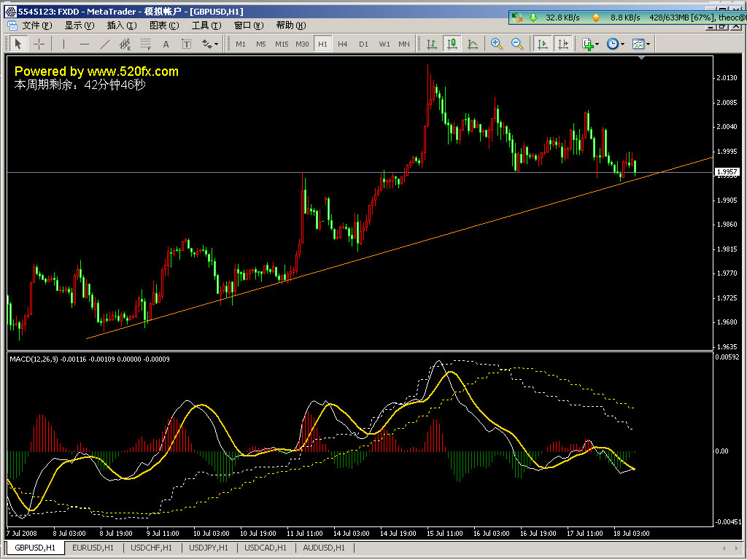Click the chart shift triangle marker
Screen dimensions: 747x560
pos(642,58)
